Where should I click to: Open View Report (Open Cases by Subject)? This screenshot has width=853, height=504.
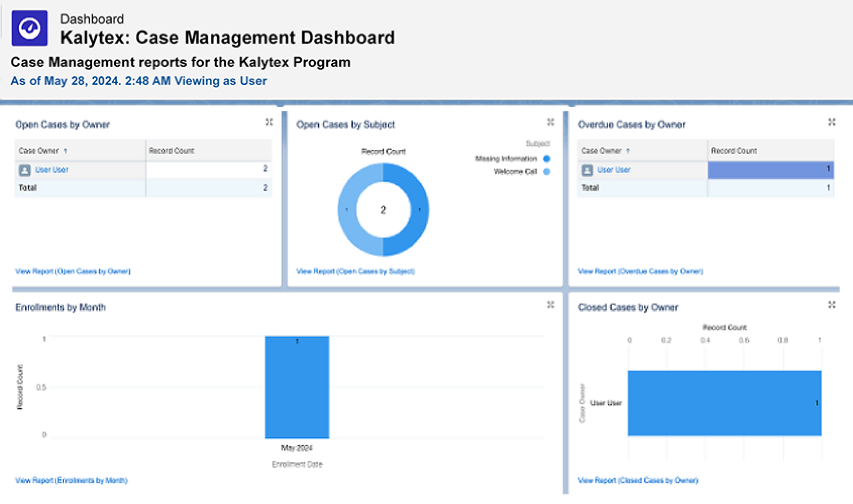[x=355, y=272]
